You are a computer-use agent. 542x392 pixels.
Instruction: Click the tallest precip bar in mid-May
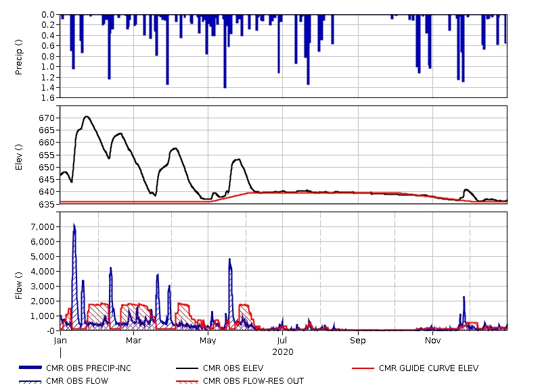coord(225,52)
